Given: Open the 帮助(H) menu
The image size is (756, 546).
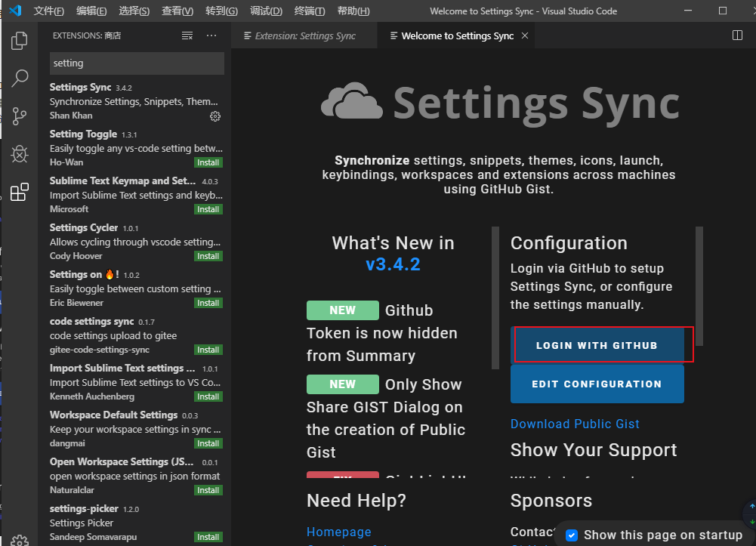Looking at the screenshot, I should [353, 11].
